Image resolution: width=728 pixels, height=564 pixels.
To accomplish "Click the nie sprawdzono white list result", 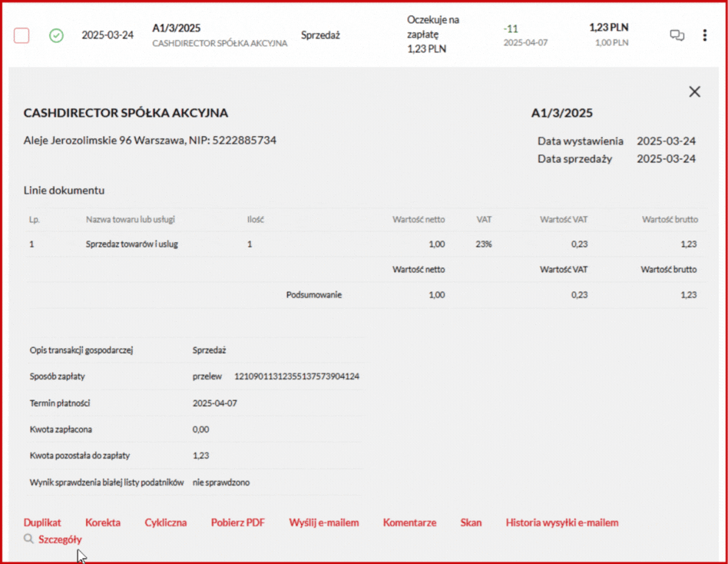I will click(x=221, y=483).
